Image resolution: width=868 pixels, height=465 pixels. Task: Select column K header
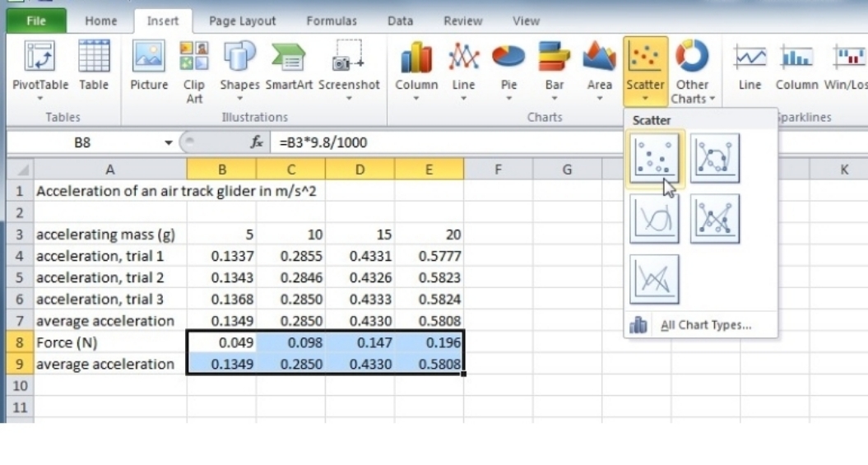(844, 170)
